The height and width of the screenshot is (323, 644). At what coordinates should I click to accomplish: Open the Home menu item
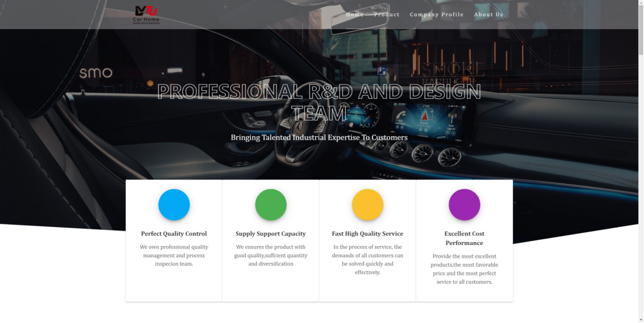355,15
